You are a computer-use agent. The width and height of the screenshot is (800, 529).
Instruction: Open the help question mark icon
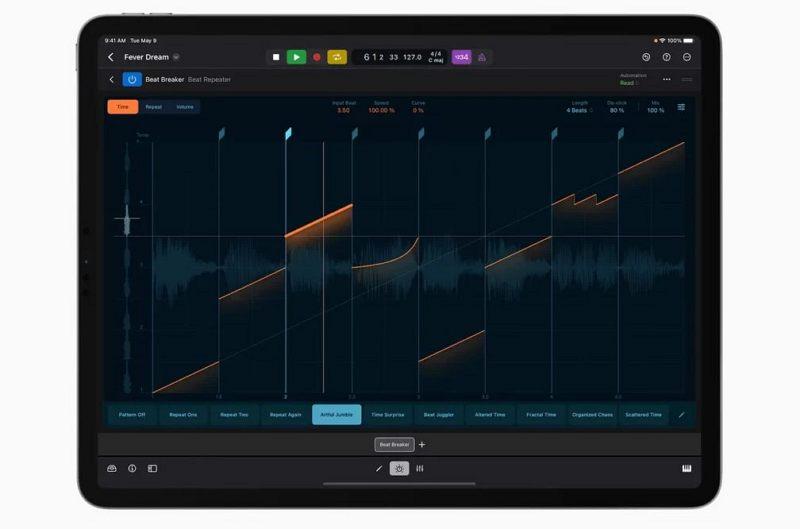(x=666, y=57)
